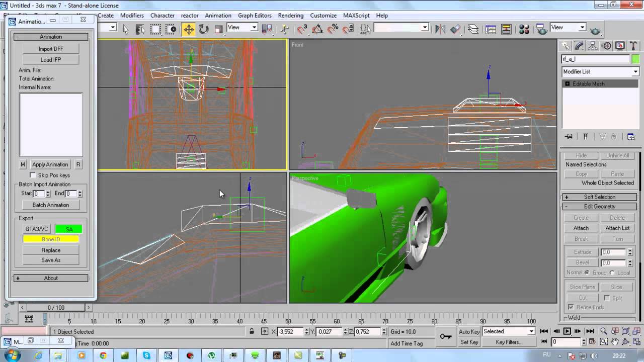Toggle the Refine Ends checkbox
The height and width of the screenshot is (362, 644).
[x=571, y=307]
